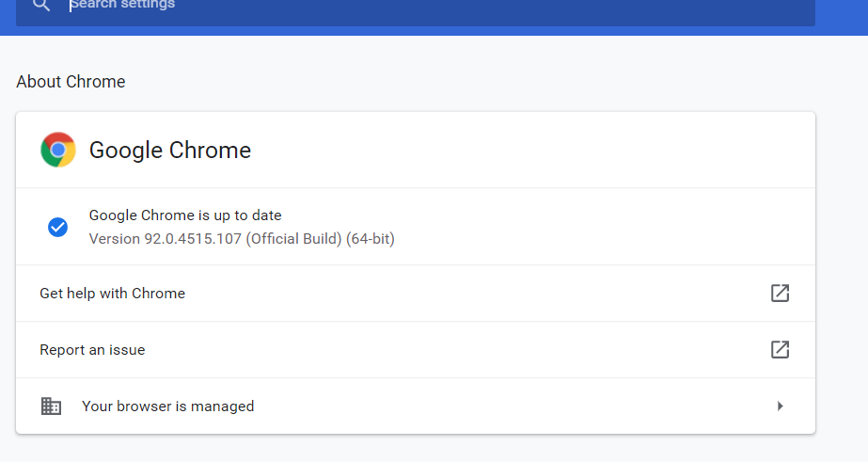Viewport: 868px width, 462px height.
Task: Click the Google Chrome title text
Action: tap(170, 151)
